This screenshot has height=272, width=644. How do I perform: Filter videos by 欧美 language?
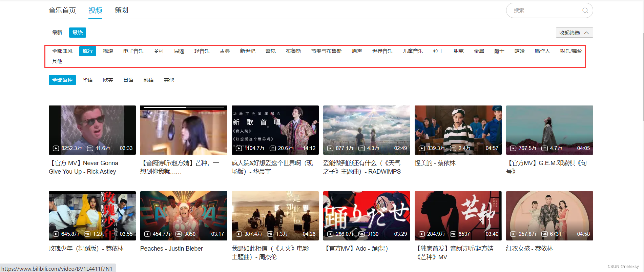point(108,80)
